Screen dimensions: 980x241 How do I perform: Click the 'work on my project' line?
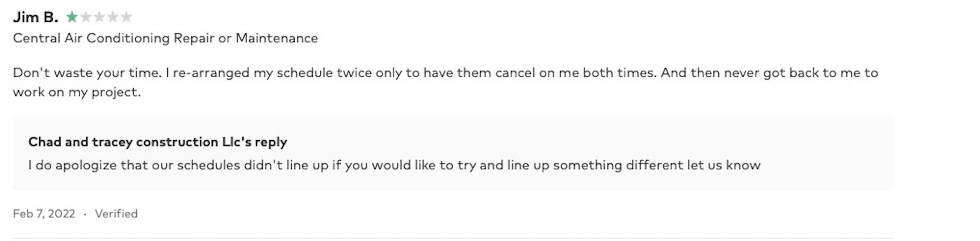tap(77, 92)
